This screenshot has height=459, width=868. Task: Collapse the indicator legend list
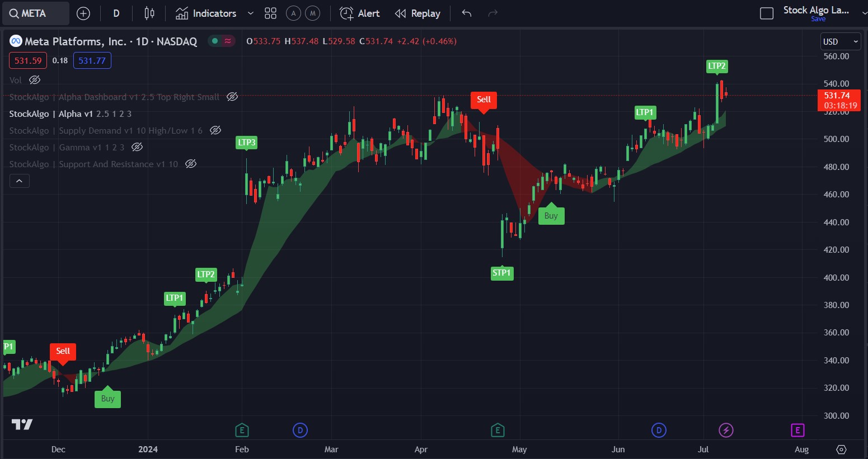pyautogui.click(x=20, y=181)
